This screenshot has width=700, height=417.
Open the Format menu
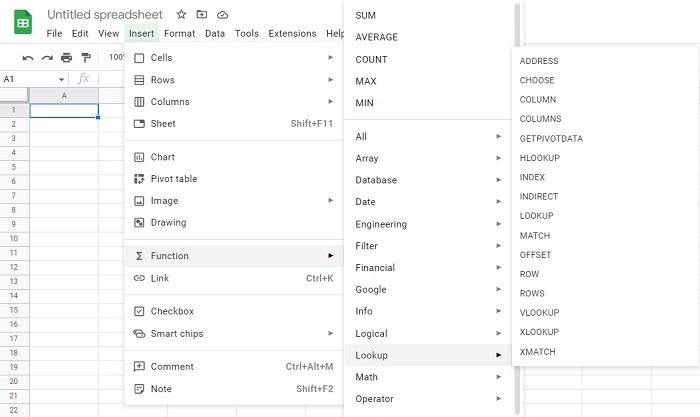click(179, 33)
